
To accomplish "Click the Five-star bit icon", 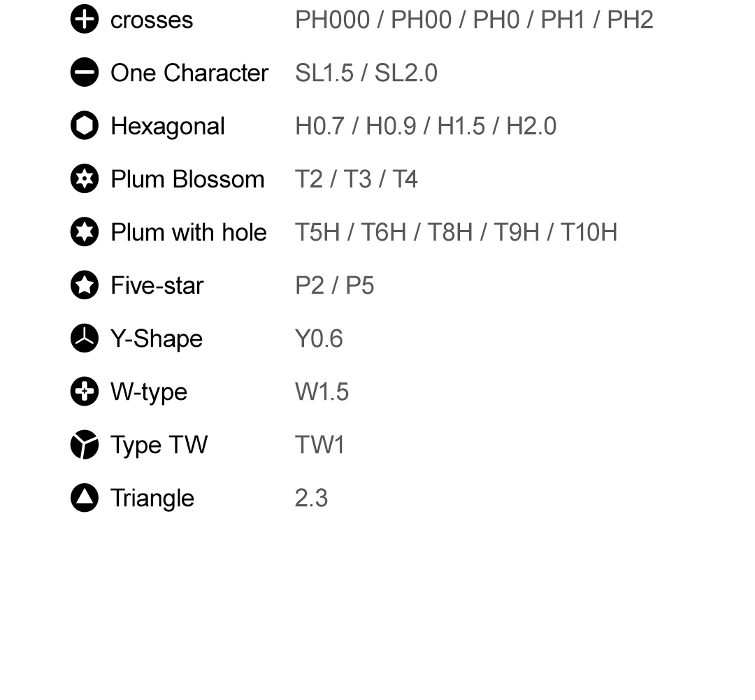I will 85,285.
